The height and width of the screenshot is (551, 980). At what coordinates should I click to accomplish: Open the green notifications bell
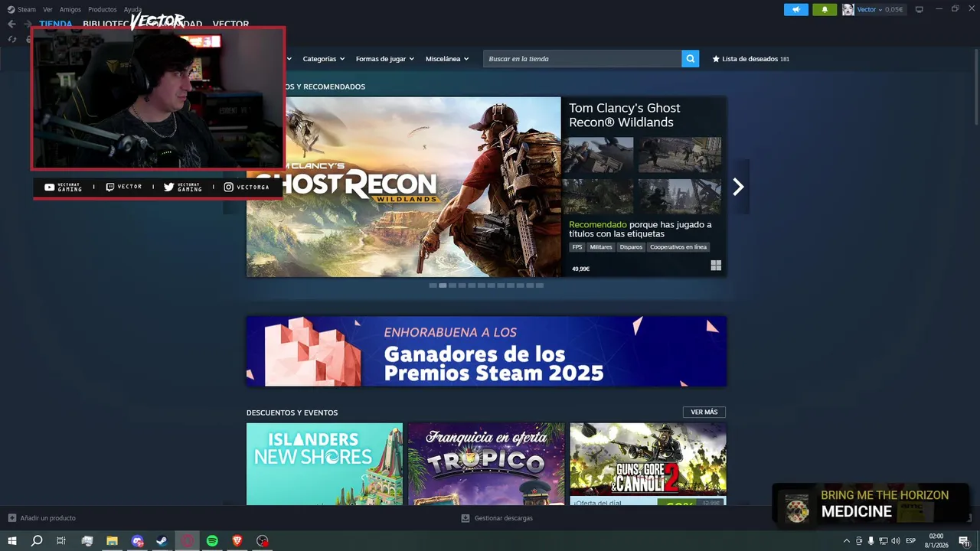[x=825, y=9]
